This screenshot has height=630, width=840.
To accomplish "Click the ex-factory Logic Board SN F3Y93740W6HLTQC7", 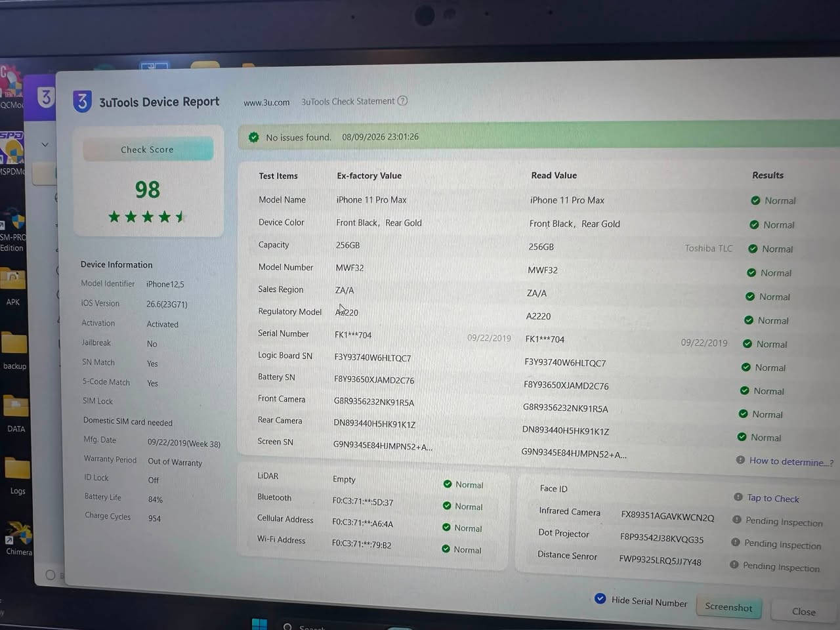I will pyautogui.click(x=373, y=358).
